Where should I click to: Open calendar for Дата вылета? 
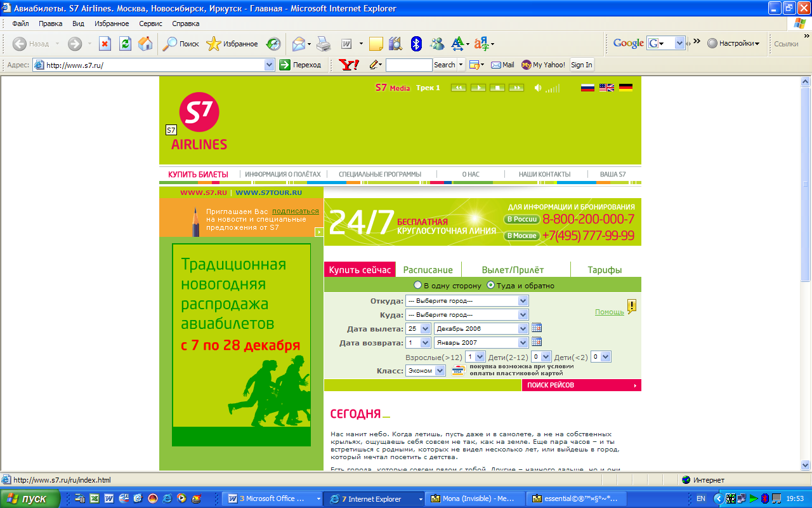tap(537, 328)
